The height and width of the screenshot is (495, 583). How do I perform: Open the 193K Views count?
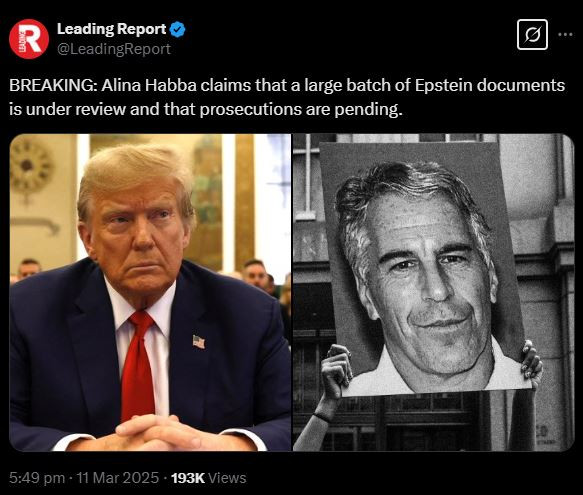(x=209, y=478)
